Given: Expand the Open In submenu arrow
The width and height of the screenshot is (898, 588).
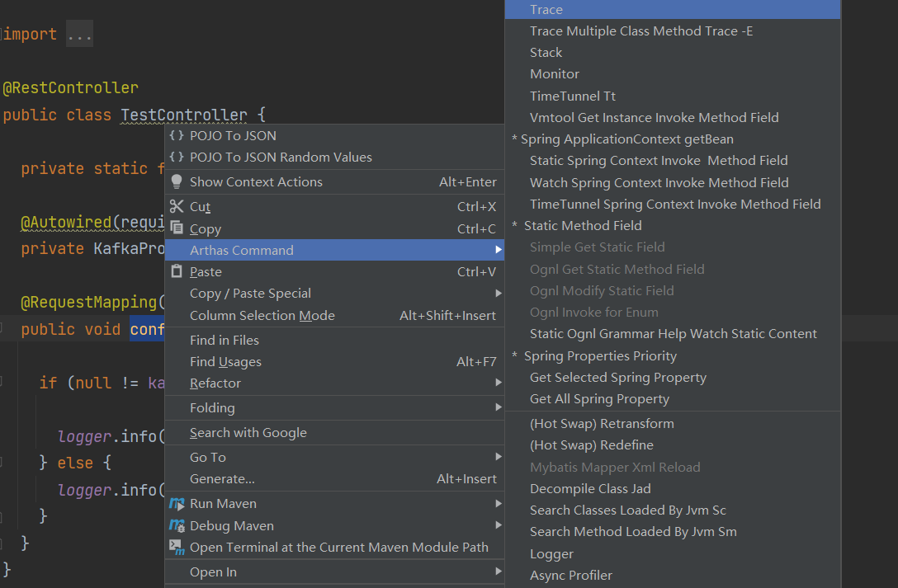Looking at the screenshot, I should (x=499, y=572).
